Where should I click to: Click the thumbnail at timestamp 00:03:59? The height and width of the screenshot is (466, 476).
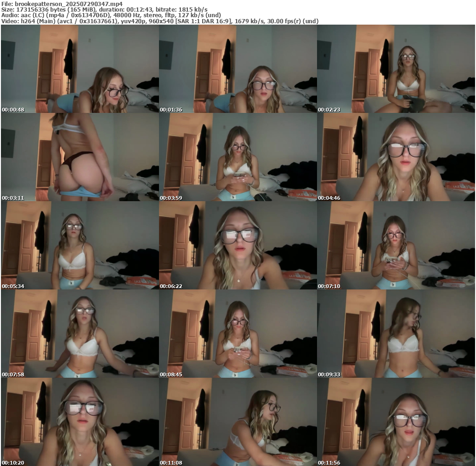pos(238,157)
